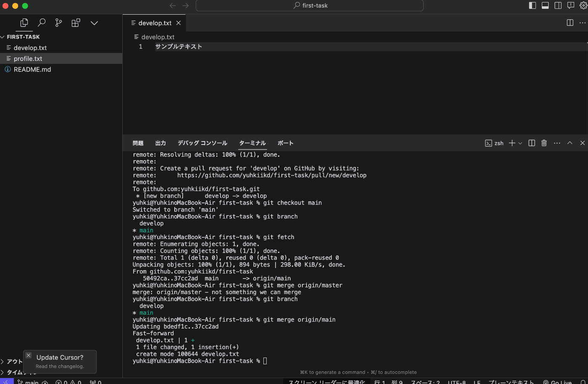The height and width of the screenshot is (384, 588).
Task: Open the Search view magnifier icon
Action: pos(42,23)
